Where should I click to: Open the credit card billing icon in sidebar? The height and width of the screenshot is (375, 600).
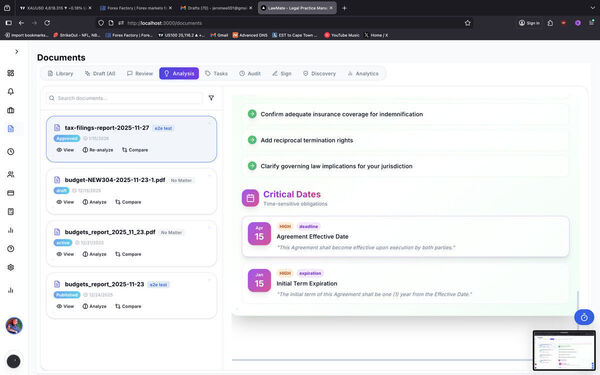(x=11, y=193)
